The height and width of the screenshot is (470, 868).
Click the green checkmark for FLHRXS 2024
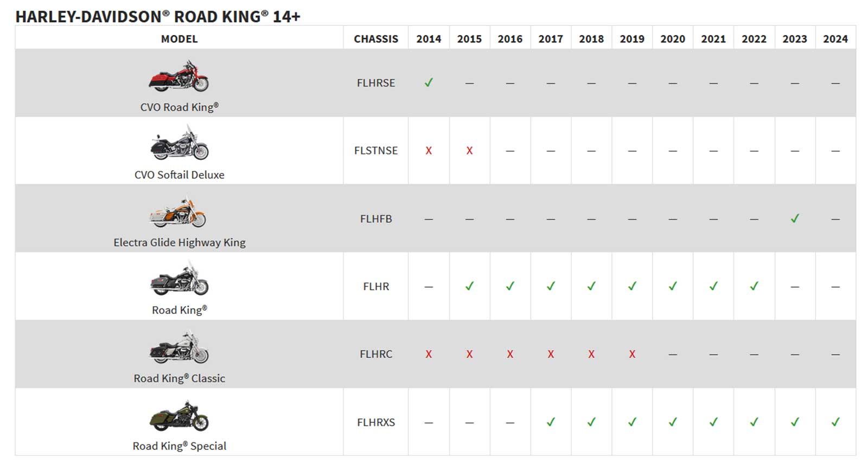(x=835, y=422)
